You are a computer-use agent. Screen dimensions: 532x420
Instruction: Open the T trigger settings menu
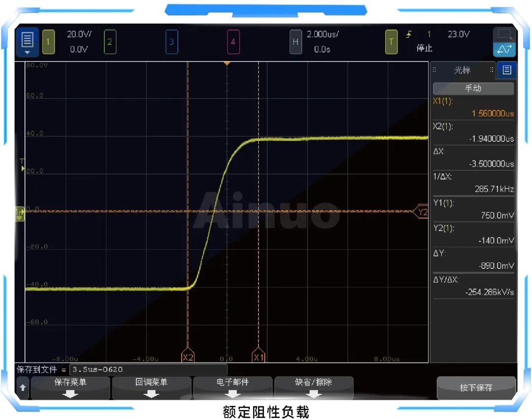[391, 42]
